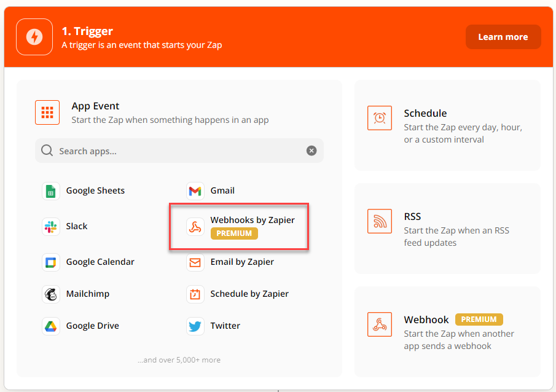The image size is (556, 392).
Task: Choose the Google Calendar label
Action: click(x=100, y=262)
